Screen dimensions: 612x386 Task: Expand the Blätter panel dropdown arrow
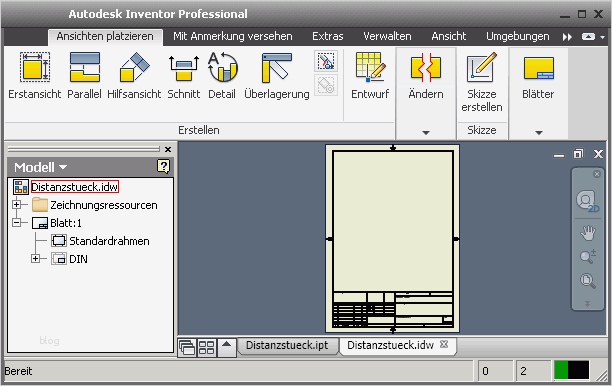[x=539, y=133]
